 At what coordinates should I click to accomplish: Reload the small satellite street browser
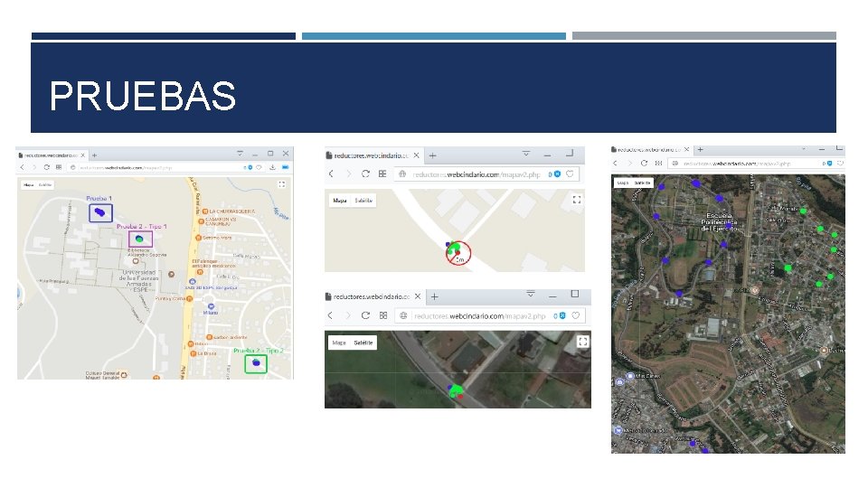point(365,315)
